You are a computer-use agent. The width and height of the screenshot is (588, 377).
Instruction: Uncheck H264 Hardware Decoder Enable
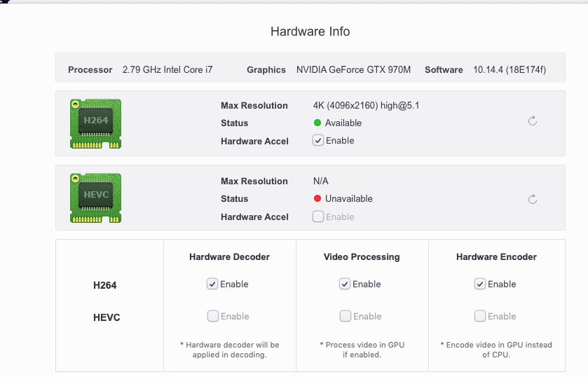[212, 284]
